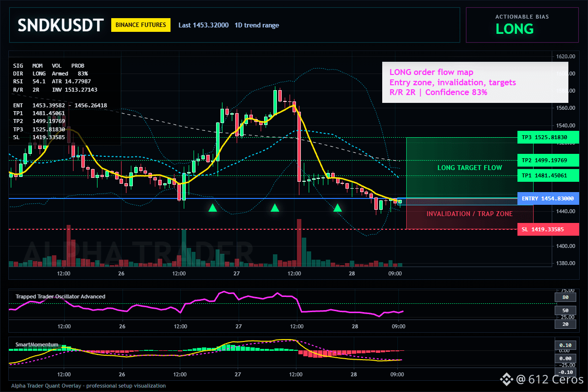Click the dashed red stop-loss line
Image resolution: width=588 pixels, height=392 pixels.
[263, 229]
